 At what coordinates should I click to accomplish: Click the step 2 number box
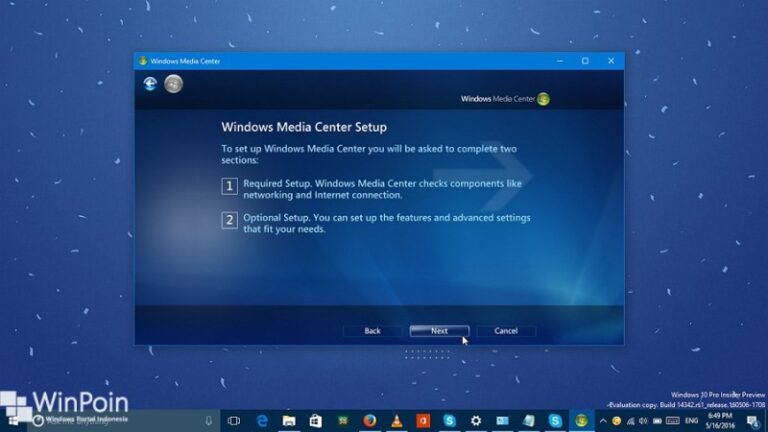[x=229, y=220]
